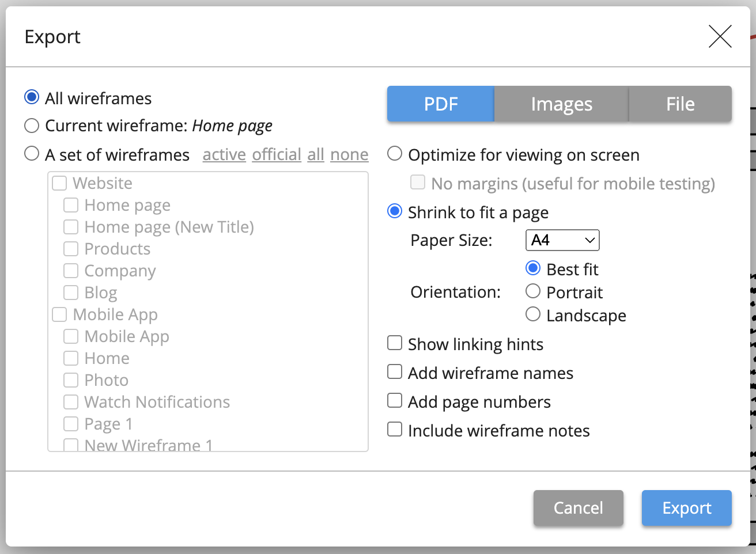Choose Landscape orientation
Image resolution: width=756 pixels, height=554 pixels.
click(x=533, y=314)
